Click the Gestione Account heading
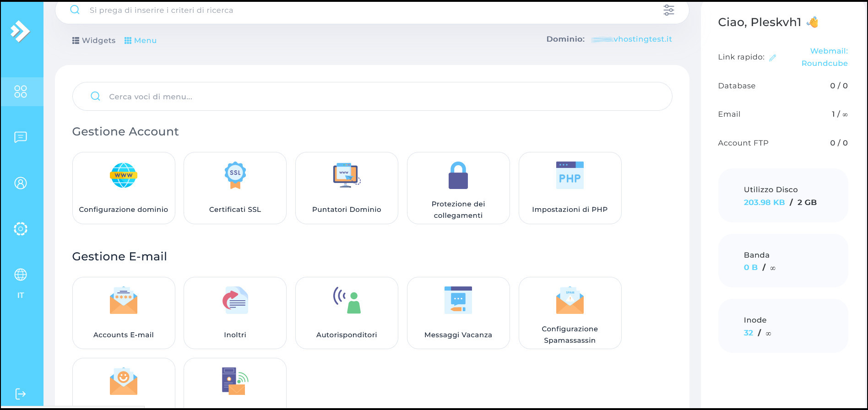868x410 pixels. (x=125, y=131)
